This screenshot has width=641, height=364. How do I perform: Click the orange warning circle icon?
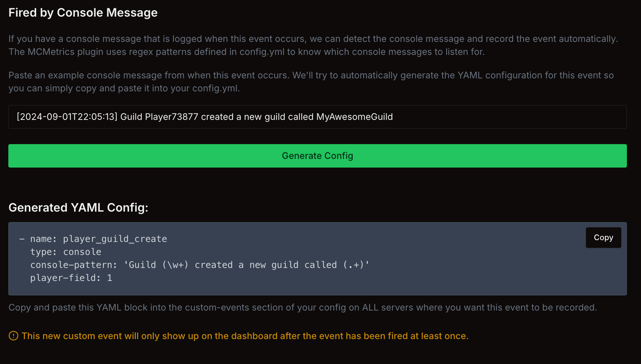click(13, 336)
